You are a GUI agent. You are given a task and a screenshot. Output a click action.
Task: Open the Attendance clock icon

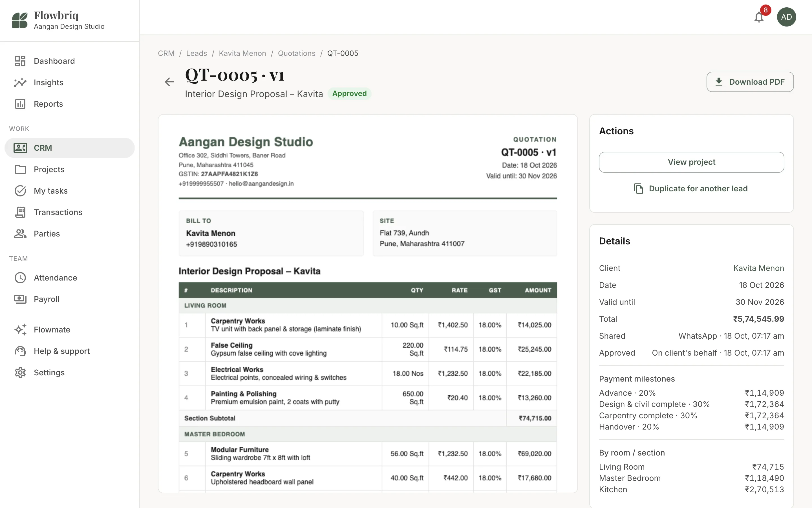pyautogui.click(x=20, y=278)
